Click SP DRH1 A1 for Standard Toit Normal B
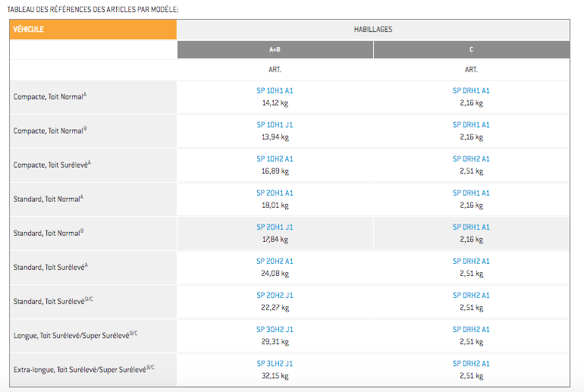This screenshot has width=584, height=392. 471,227
